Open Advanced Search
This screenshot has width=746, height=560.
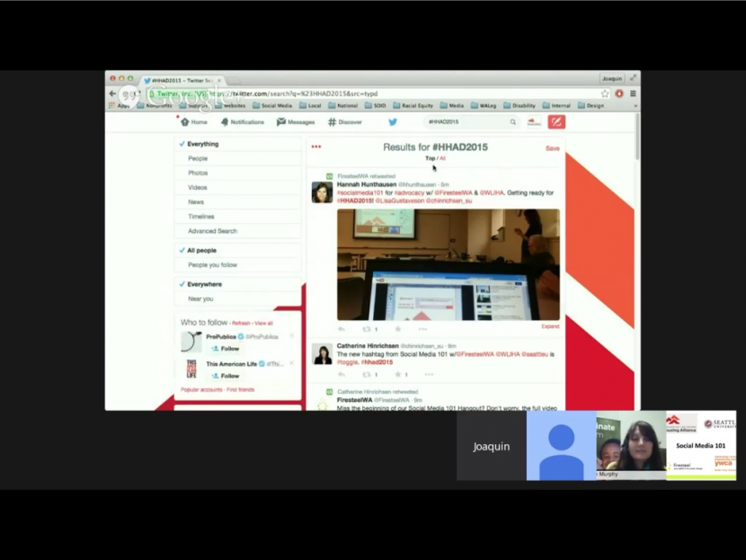(x=238, y=231)
